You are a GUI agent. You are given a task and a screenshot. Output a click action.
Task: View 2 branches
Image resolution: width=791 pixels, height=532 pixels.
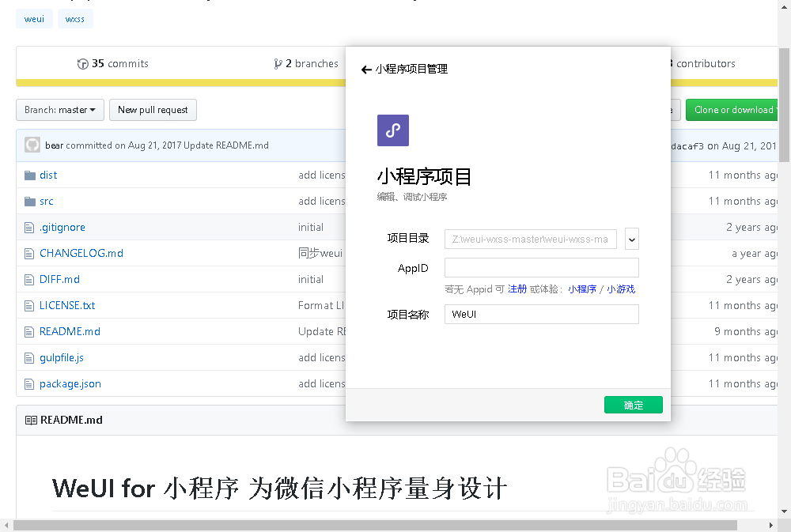pos(306,64)
